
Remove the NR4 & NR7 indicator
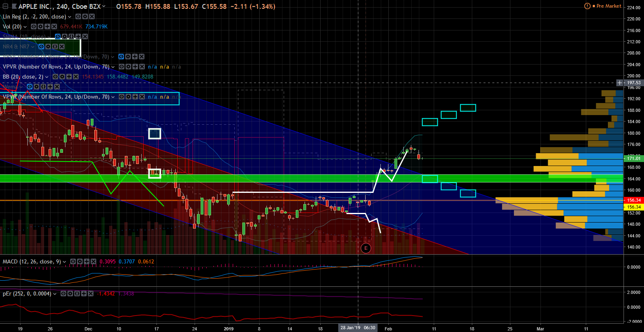click(x=62, y=47)
